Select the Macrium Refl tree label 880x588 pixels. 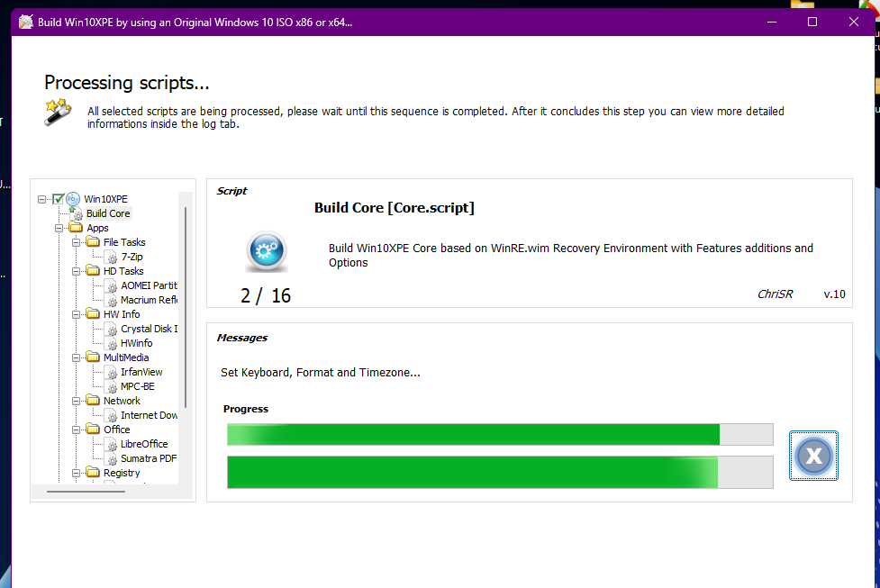coord(149,300)
